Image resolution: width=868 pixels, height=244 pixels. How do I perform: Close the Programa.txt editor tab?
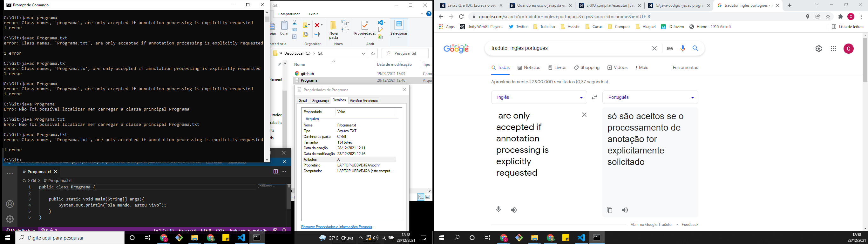coord(56,172)
